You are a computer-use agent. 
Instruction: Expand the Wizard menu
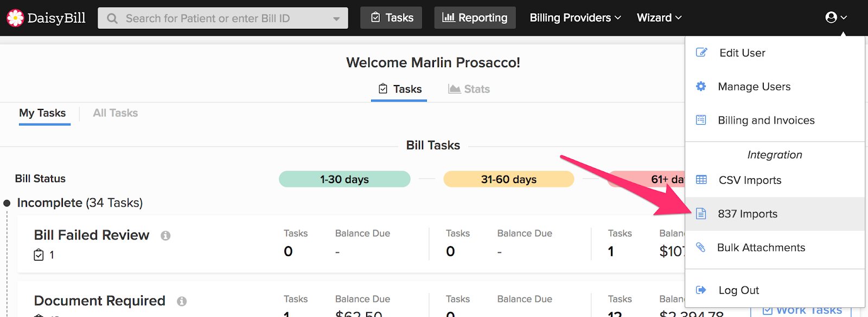pos(659,18)
